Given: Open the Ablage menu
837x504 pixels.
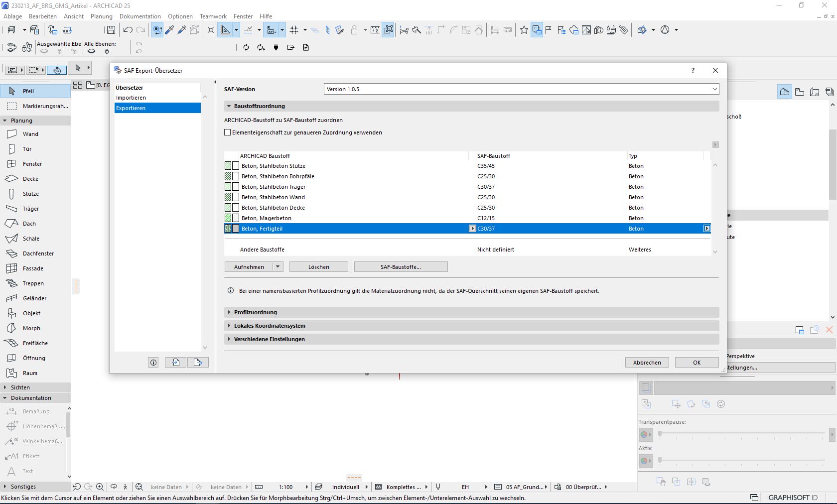Looking at the screenshot, I should tap(13, 16).
